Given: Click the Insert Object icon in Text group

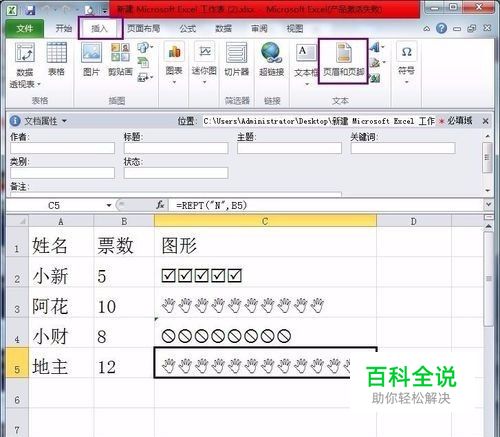Looking at the screenshot, I should point(376,78).
